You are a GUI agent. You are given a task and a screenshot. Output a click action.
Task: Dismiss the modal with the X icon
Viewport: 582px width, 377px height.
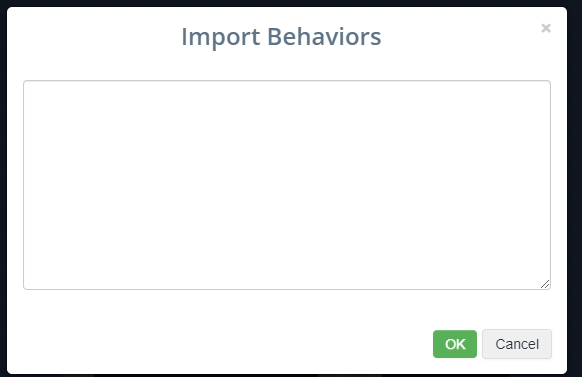click(x=546, y=28)
